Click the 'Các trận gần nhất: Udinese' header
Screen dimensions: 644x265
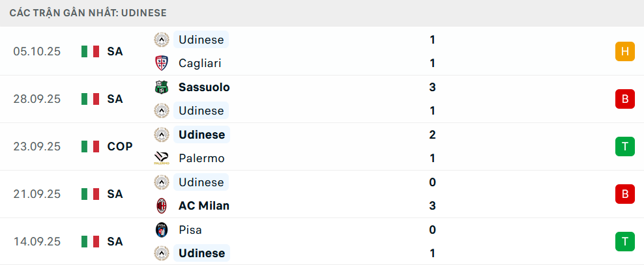[x=88, y=12]
